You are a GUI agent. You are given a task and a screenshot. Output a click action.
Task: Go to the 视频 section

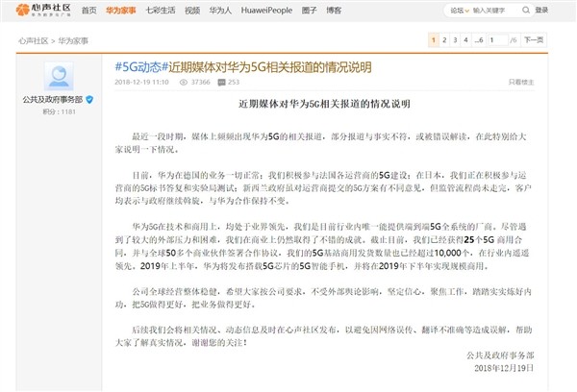click(191, 11)
